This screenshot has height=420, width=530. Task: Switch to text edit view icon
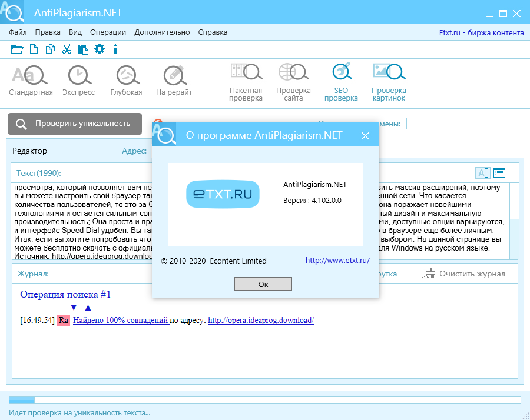pyautogui.click(x=482, y=173)
